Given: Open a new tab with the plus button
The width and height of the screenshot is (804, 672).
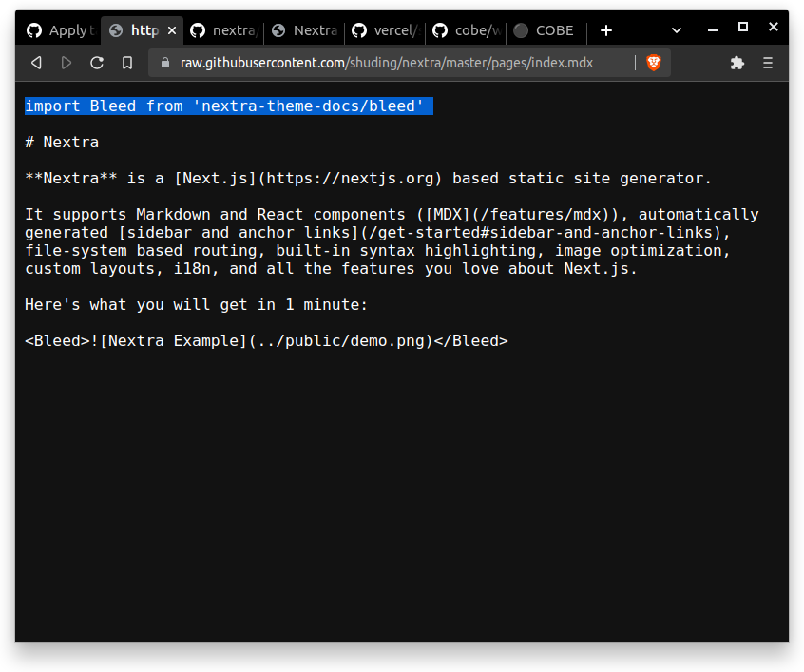Looking at the screenshot, I should click(x=606, y=29).
